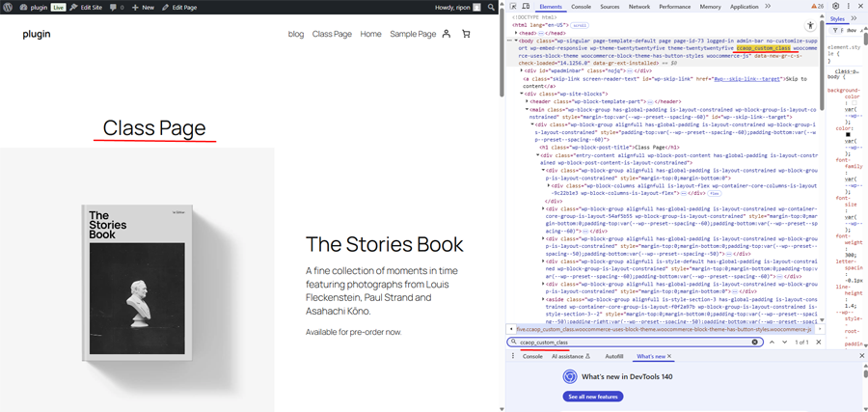Go to next search result arrow
Image resolution: width=868 pixels, height=412 pixels.
(784, 343)
